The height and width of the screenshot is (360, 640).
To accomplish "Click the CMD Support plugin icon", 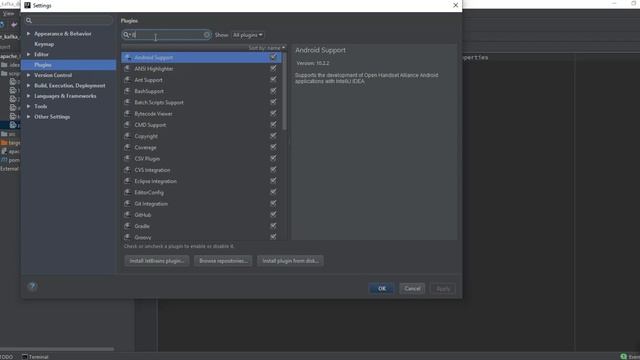I will pos(127,125).
